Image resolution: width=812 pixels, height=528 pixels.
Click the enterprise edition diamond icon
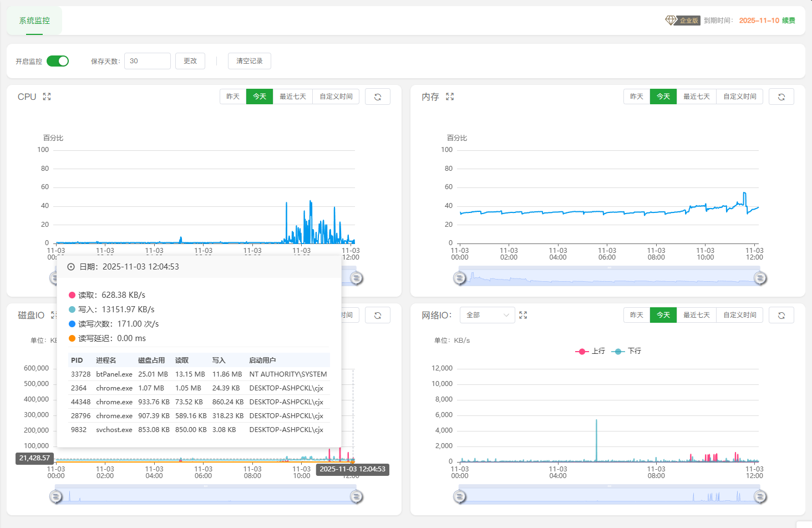[671, 21]
